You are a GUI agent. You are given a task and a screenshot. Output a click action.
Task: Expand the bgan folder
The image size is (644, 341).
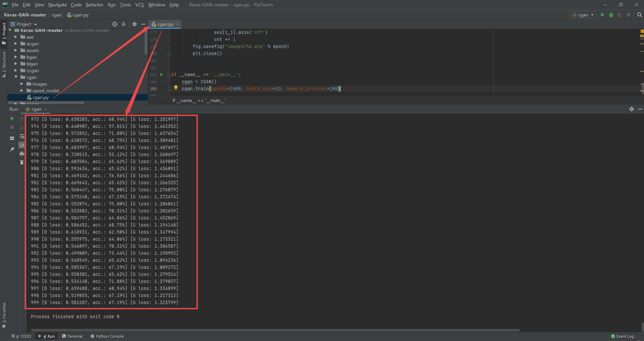(16, 57)
